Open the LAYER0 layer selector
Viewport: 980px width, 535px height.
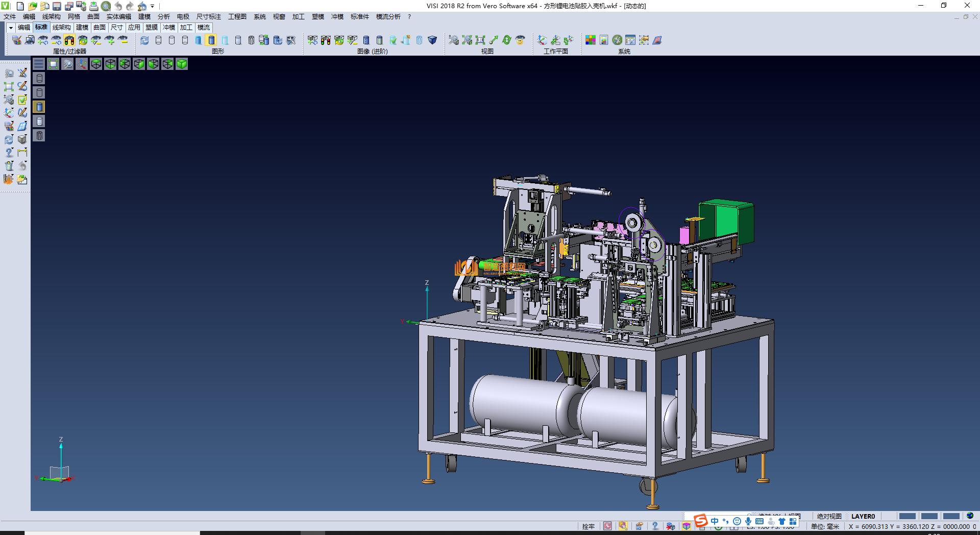click(863, 516)
